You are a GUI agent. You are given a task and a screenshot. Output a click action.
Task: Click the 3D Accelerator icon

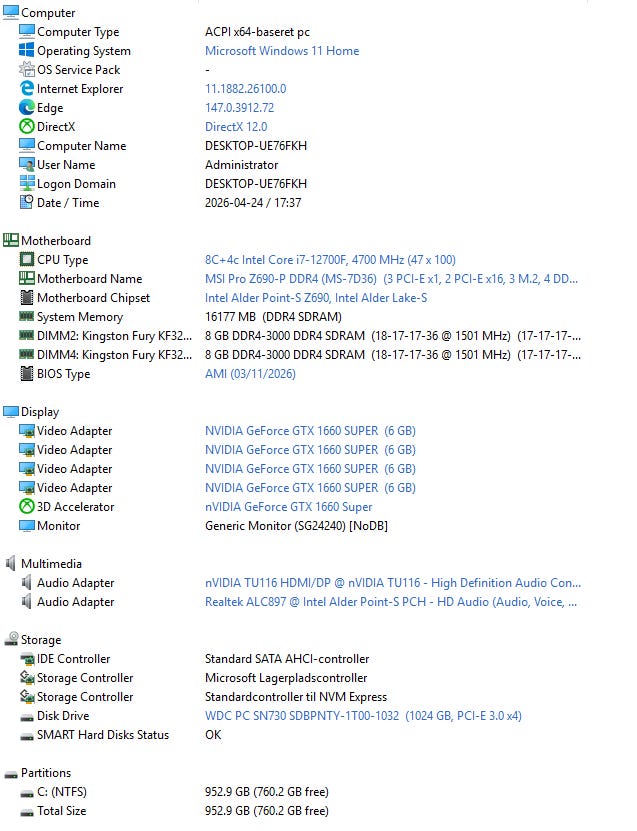click(26, 507)
